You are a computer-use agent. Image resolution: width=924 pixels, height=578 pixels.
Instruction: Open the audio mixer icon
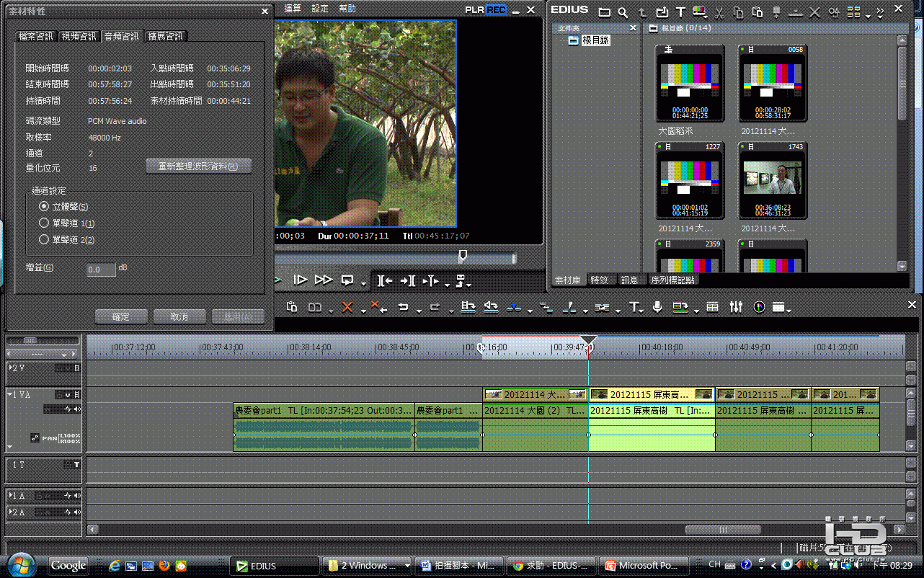(x=736, y=307)
